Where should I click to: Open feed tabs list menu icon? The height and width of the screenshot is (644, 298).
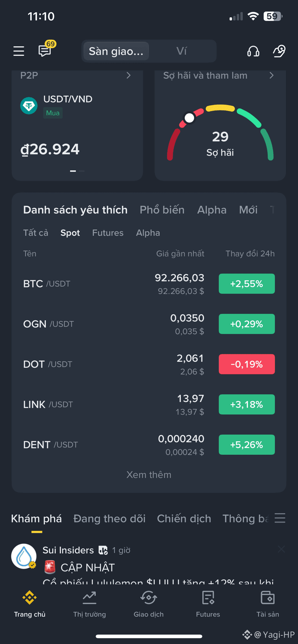pyautogui.click(x=280, y=518)
